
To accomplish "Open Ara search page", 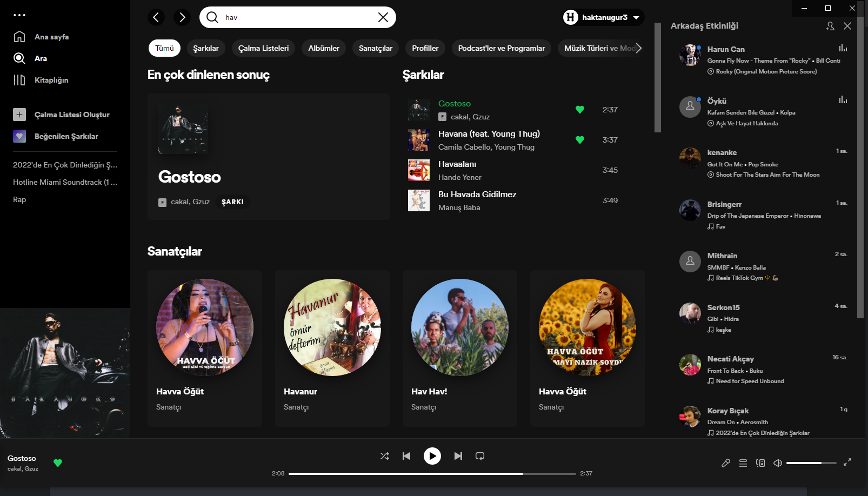I will [30, 58].
